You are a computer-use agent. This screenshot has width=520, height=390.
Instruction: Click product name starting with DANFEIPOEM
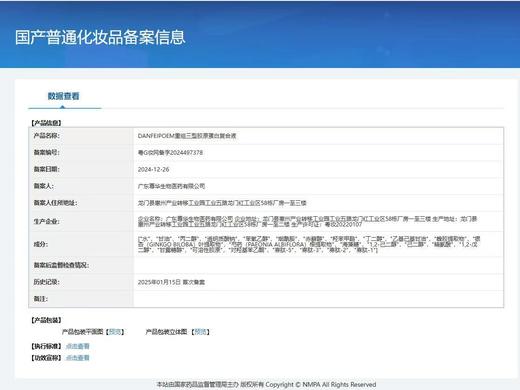pyautogui.click(x=187, y=136)
